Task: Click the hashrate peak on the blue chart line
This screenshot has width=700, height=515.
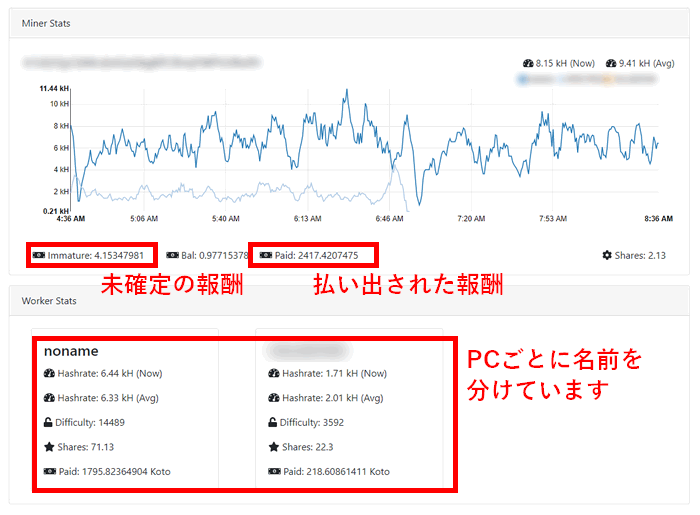Action: click(x=346, y=91)
